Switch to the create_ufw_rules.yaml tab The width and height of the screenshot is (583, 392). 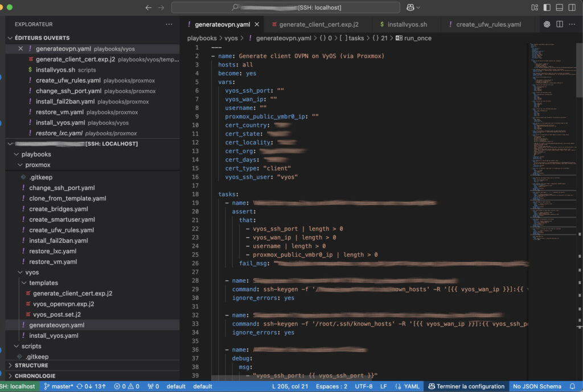(x=488, y=24)
